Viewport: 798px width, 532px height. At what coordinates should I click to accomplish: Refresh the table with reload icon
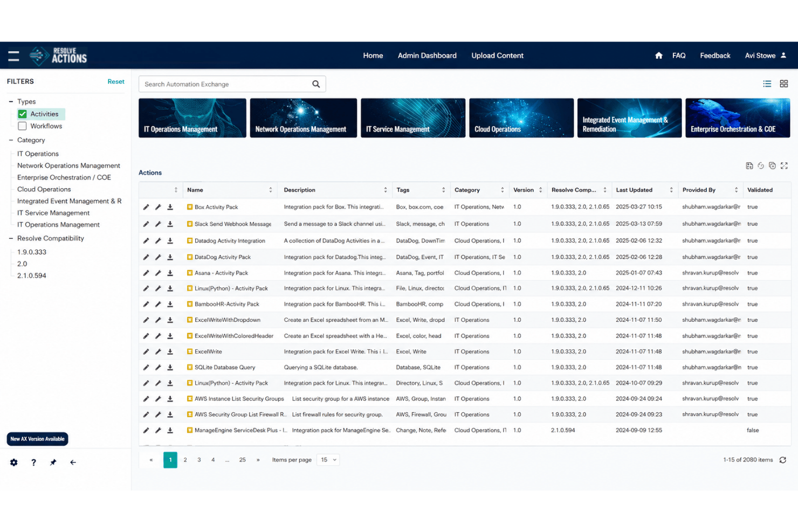tap(783, 460)
